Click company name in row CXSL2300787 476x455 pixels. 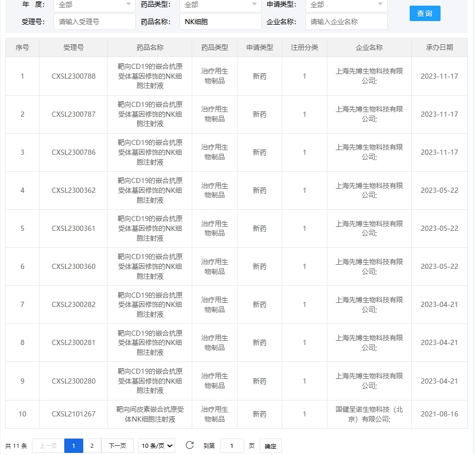tap(369, 114)
